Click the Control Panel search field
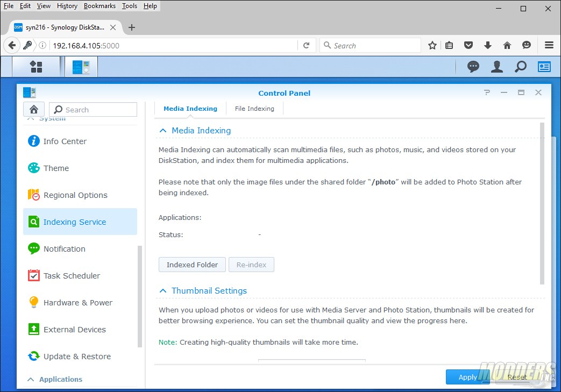This screenshot has height=392, width=561. click(x=93, y=110)
